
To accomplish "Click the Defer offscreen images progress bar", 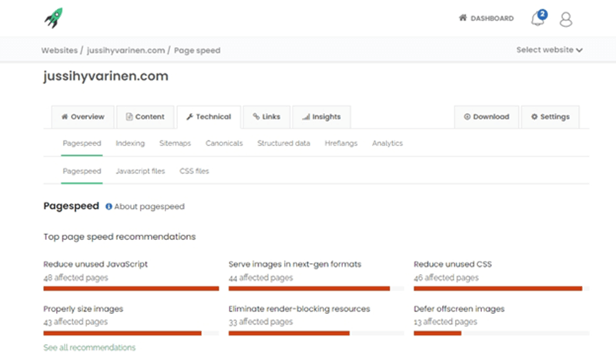I will [x=501, y=333].
